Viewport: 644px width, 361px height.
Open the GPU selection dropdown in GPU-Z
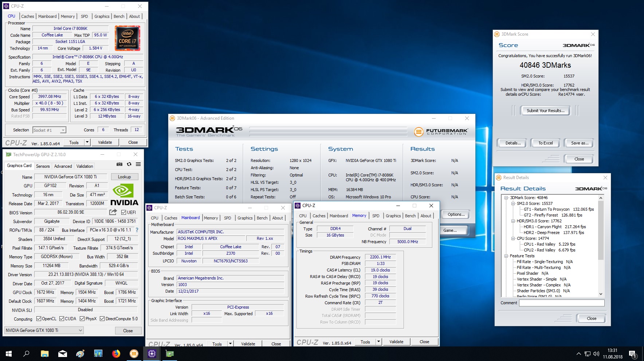[44, 330]
